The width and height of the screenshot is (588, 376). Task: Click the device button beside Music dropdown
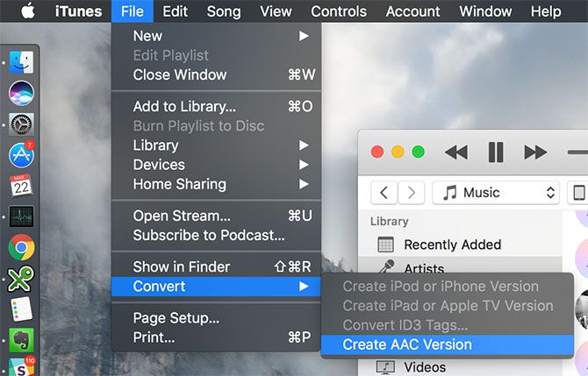(578, 193)
